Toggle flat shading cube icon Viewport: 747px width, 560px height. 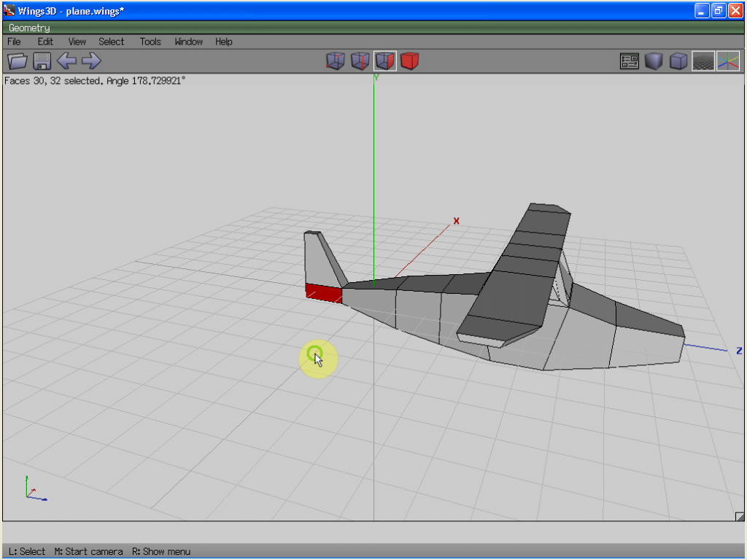pos(654,61)
